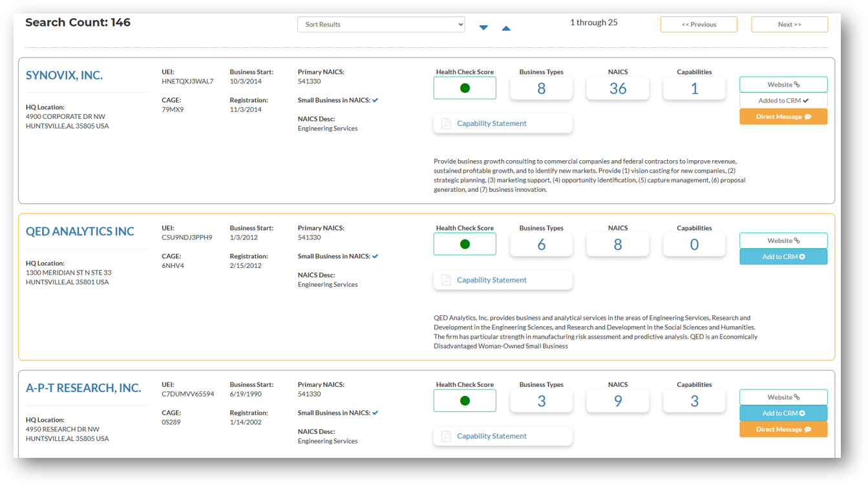
Task: Open A-P-T Research NAICS count 9
Action: click(618, 401)
